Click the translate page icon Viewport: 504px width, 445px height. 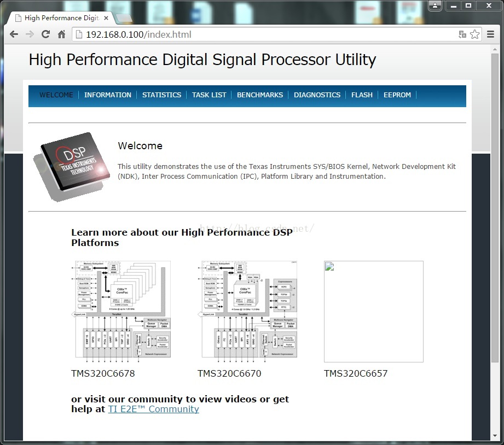point(462,34)
